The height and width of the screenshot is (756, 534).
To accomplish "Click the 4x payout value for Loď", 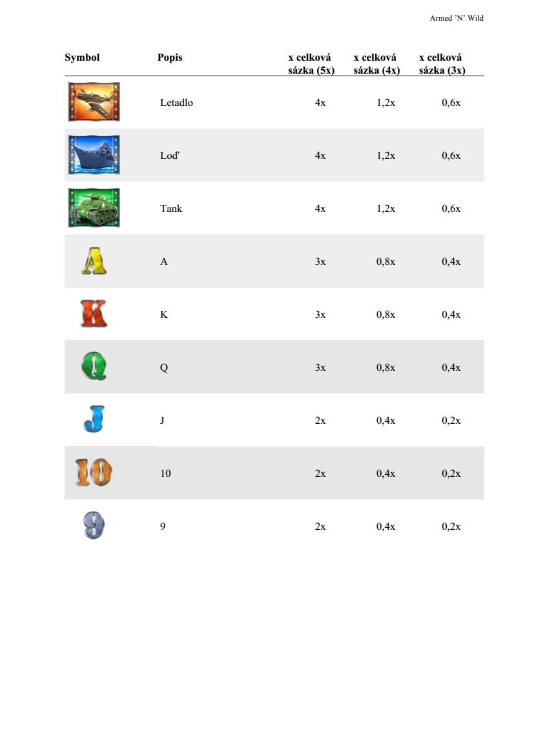I will [x=320, y=155].
